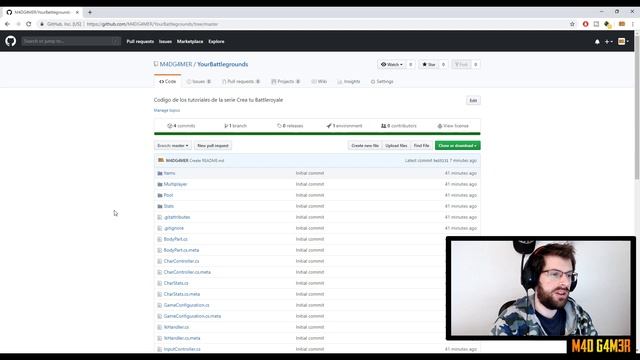Open BodyPart.cs.meta file
Image resolution: width=640 pixels, height=360 pixels.
coord(181,251)
